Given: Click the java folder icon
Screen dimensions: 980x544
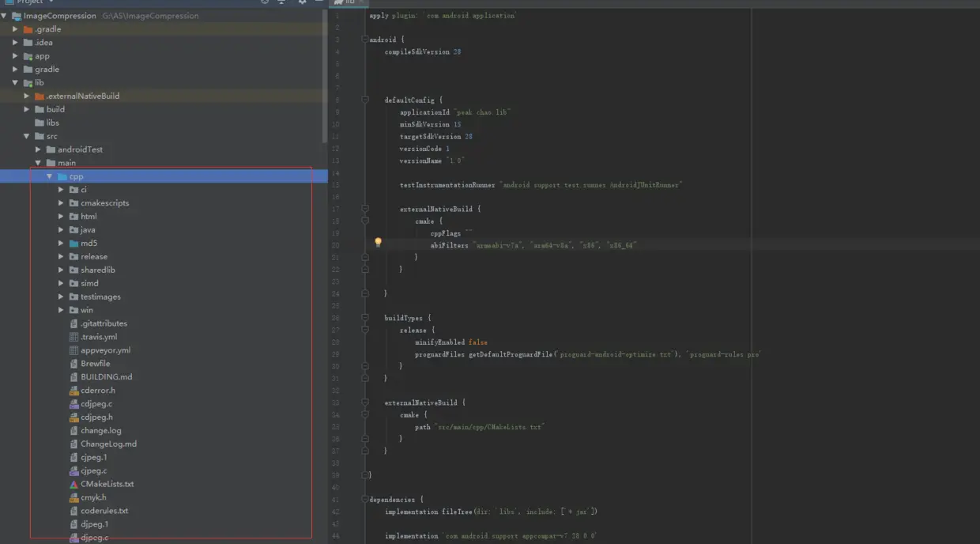Looking at the screenshot, I should pos(73,230).
